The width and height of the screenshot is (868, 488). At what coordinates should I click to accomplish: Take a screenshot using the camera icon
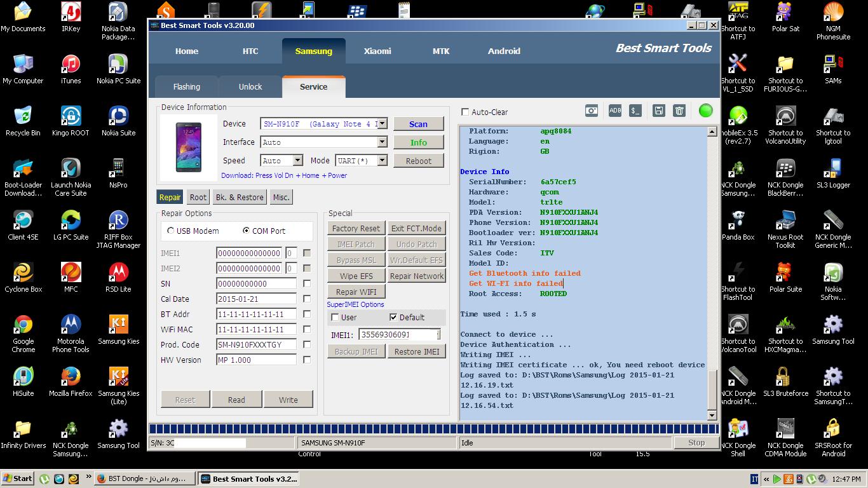(592, 111)
